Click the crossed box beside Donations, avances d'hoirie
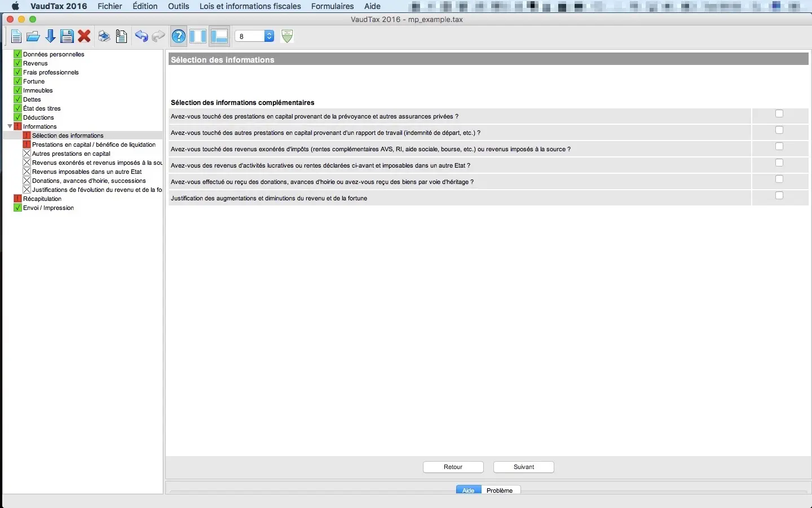812x508 pixels. click(27, 181)
